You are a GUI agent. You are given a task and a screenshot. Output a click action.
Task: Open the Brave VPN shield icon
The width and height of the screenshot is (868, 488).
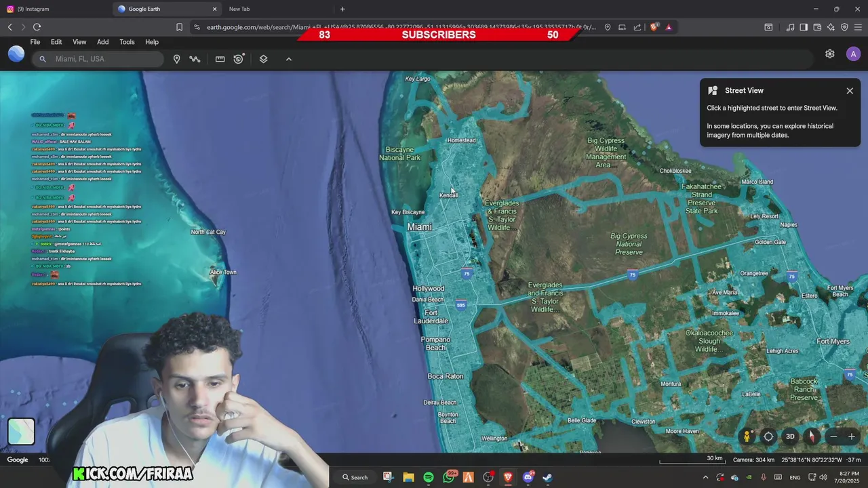(x=844, y=27)
